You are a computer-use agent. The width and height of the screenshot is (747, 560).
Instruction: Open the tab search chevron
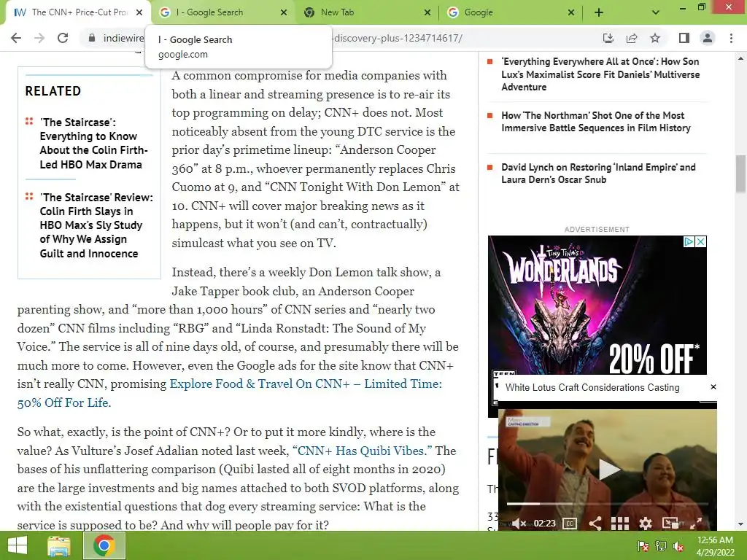point(656,12)
